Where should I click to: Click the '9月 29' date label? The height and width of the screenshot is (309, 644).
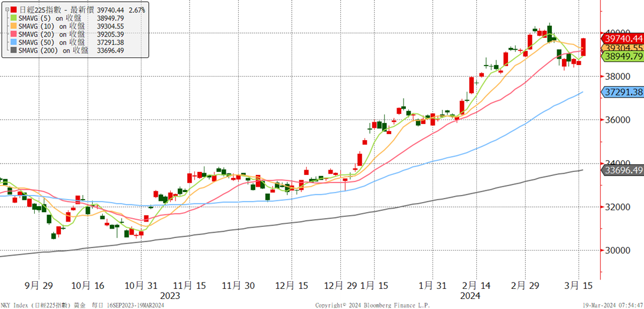coord(40,285)
